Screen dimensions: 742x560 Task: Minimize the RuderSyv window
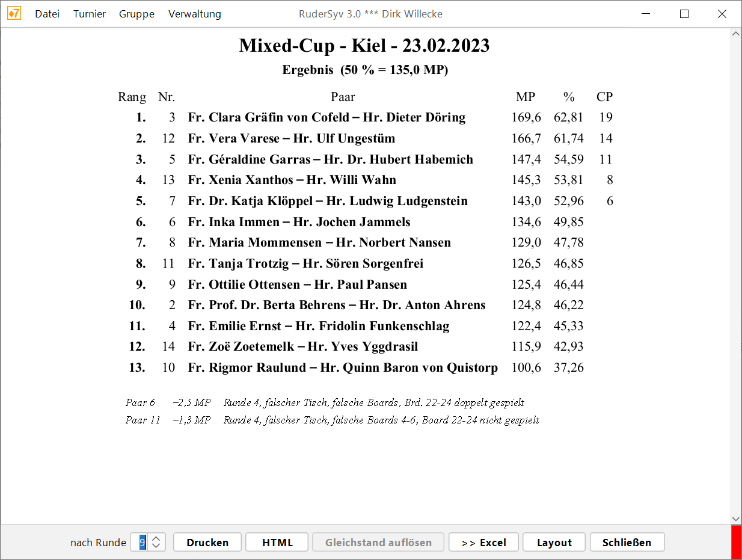646,14
